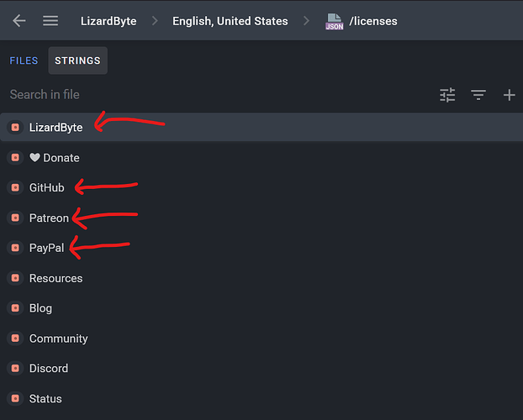Click the back arrow icon
This screenshot has height=420, width=523.
(18, 21)
